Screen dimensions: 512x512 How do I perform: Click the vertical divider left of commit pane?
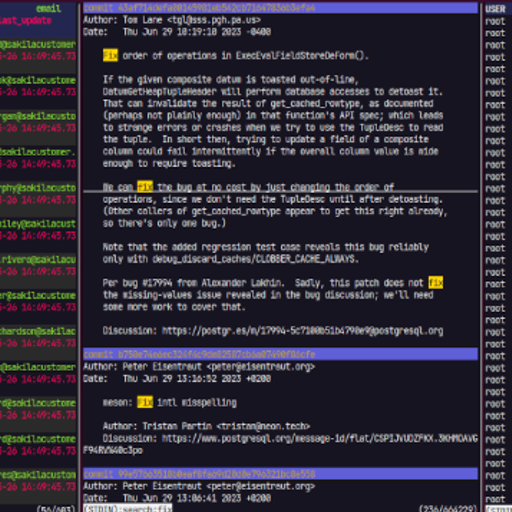[x=80, y=256]
